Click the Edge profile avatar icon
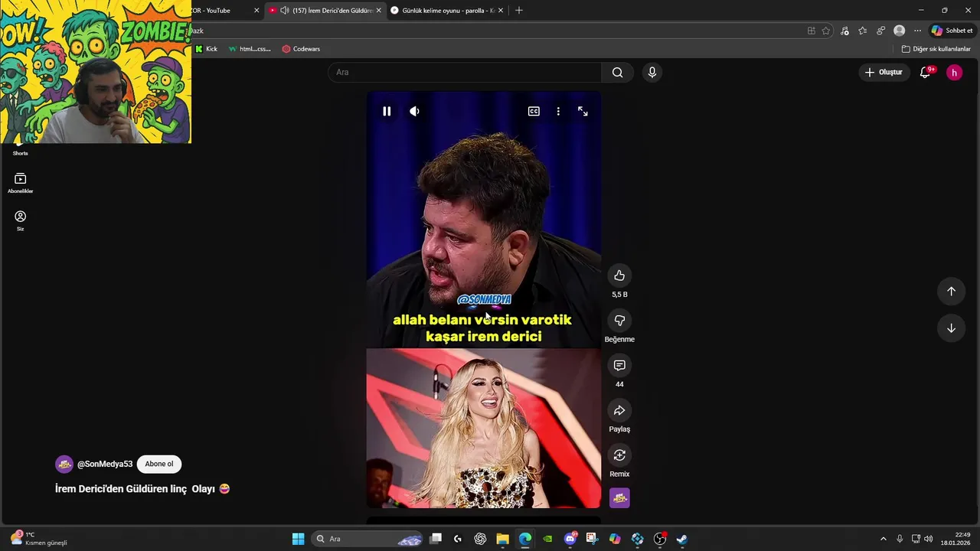The height and width of the screenshot is (551, 980). pyautogui.click(x=899, y=31)
